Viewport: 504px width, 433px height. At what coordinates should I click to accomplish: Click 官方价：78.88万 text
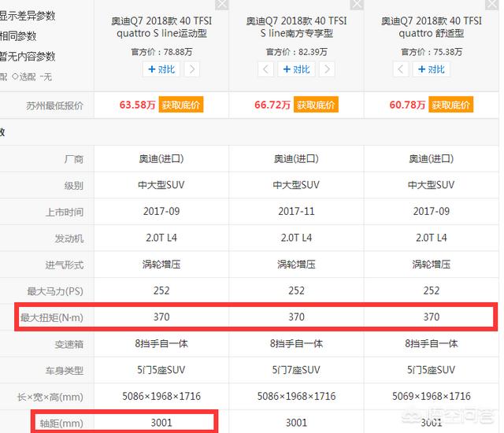[x=161, y=52]
